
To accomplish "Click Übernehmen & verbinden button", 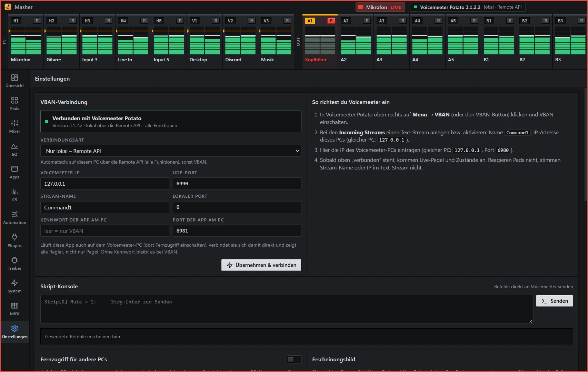I will point(261,265).
